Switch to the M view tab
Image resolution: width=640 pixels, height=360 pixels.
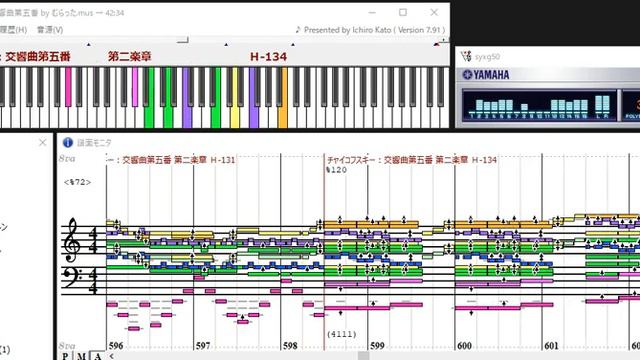tap(81, 356)
